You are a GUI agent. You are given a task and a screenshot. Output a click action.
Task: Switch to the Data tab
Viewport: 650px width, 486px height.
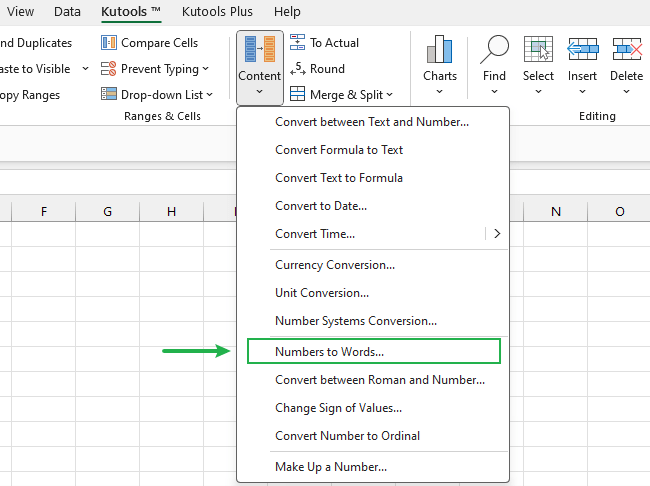click(67, 12)
